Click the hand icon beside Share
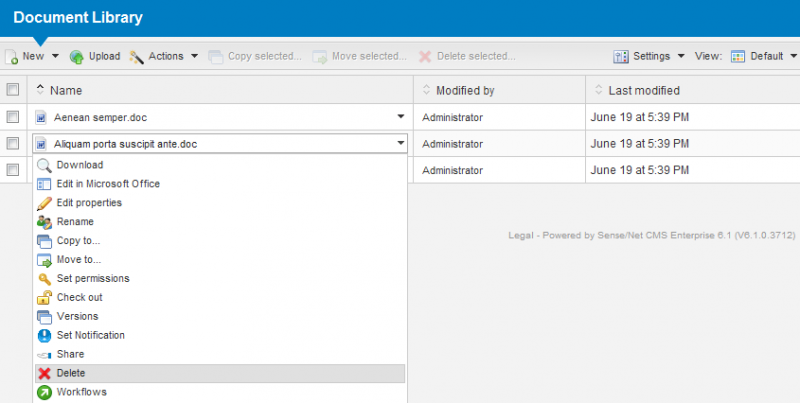Screen dimensions: 800x403 click(x=44, y=355)
